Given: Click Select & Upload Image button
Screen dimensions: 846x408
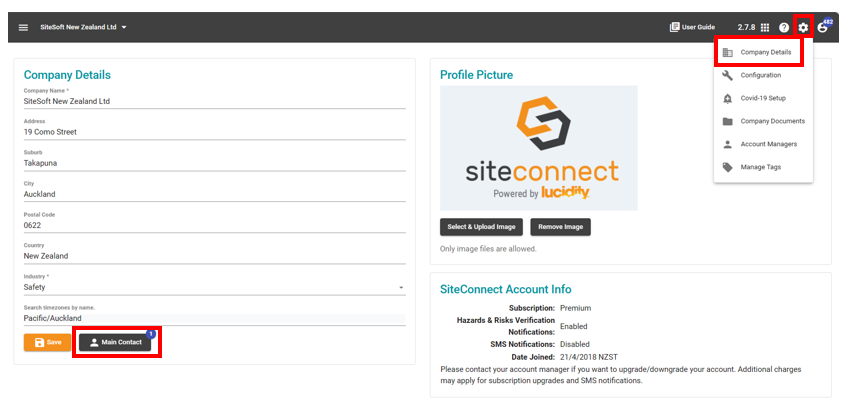Looking at the screenshot, I should [481, 227].
